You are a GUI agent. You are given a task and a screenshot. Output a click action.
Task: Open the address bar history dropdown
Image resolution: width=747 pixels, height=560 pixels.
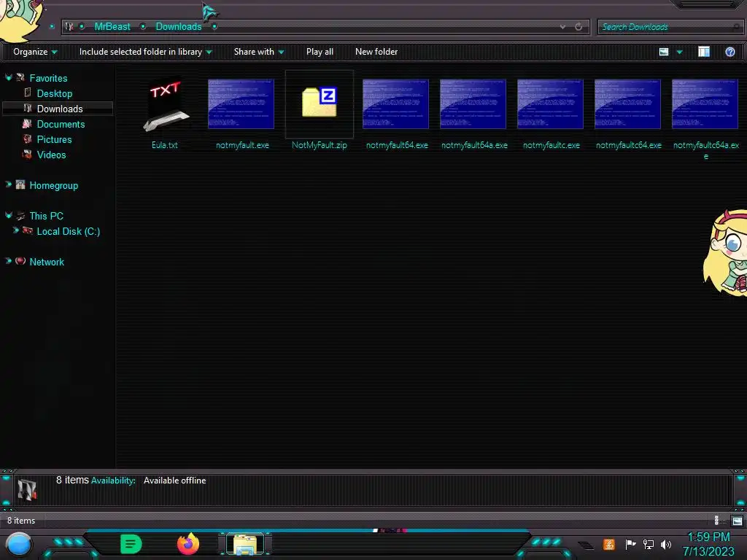562,27
